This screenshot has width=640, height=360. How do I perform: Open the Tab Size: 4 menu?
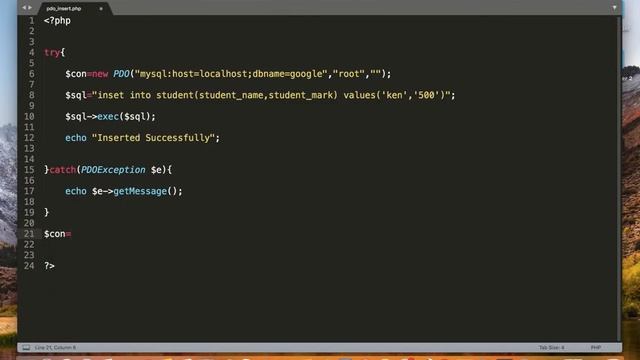pos(551,348)
